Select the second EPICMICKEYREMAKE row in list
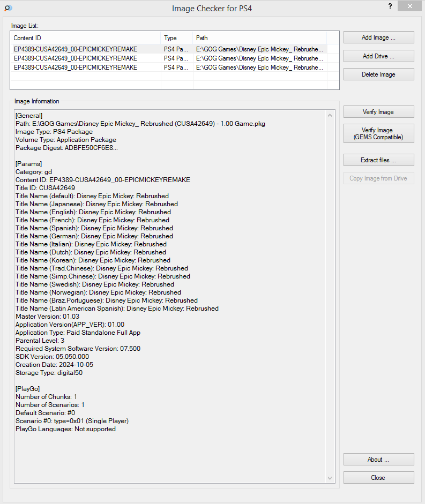Image resolution: width=425 pixels, height=504 pixels. click(169, 58)
